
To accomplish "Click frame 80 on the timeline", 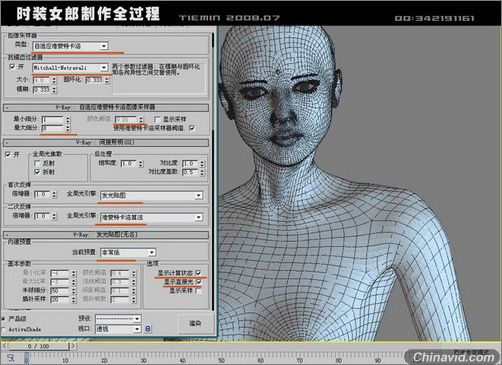I will (338, 359).
